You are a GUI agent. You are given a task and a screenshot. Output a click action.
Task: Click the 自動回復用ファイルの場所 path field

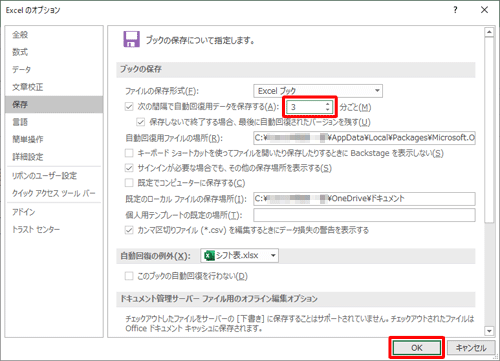point(364,138)
